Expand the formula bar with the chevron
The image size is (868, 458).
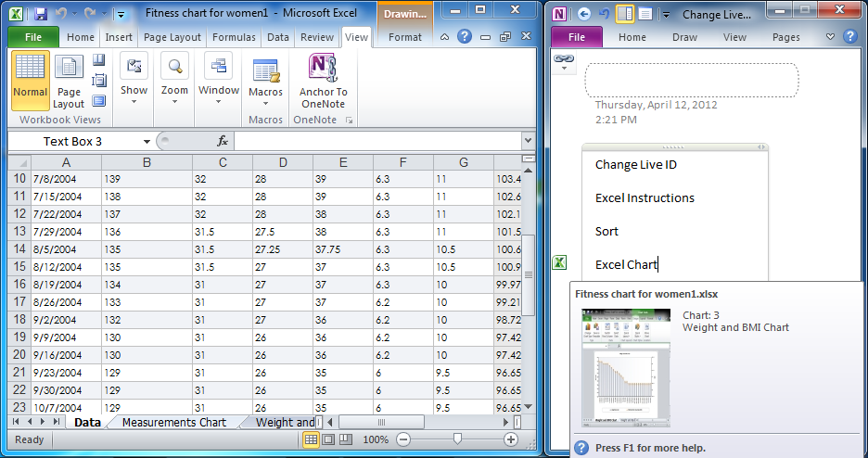tap(528, 141)
